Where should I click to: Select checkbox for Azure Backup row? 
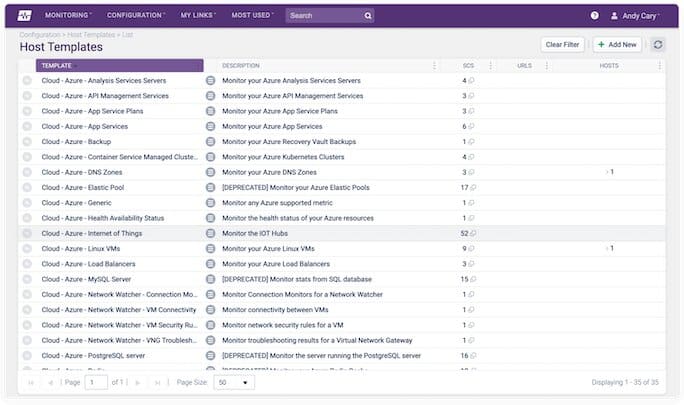tap(27, 141)
